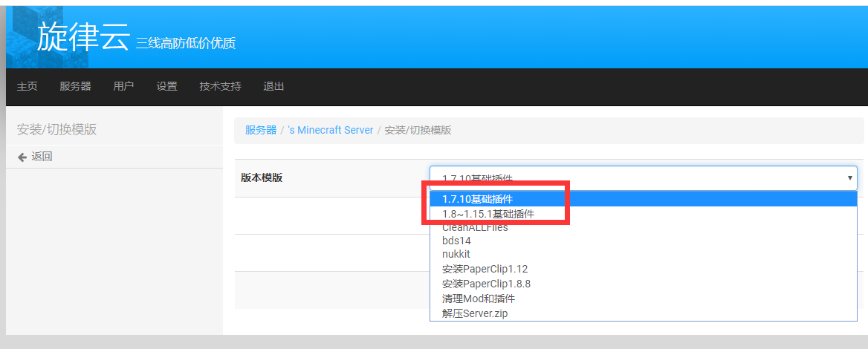Choose 1.7.10基础插件 from the template list

(477, 199)
